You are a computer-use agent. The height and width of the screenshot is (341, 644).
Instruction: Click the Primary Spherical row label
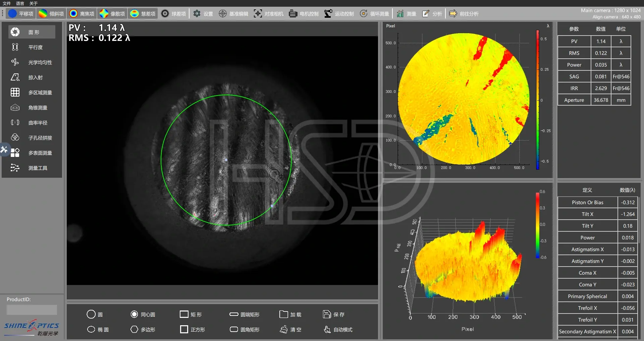(588, 296)
